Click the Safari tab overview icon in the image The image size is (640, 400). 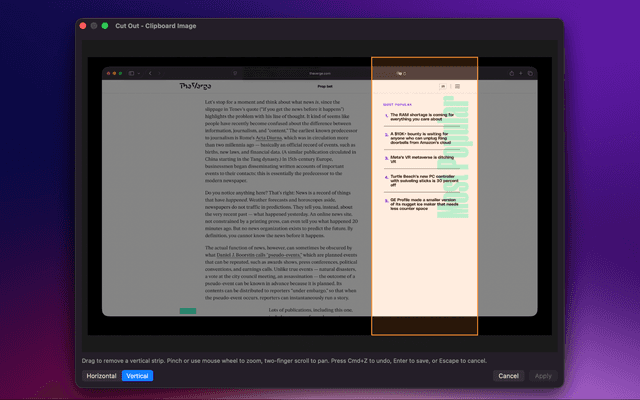click(530, 73)
